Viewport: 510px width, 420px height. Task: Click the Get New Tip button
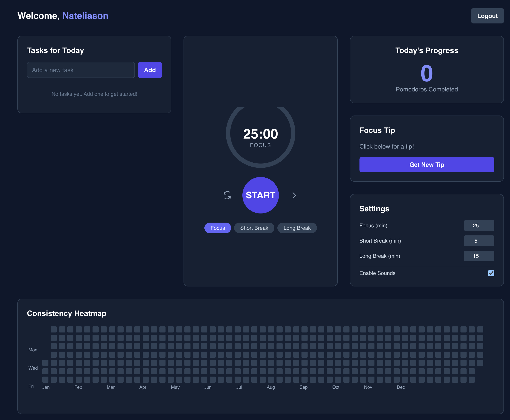pos(427,165)
